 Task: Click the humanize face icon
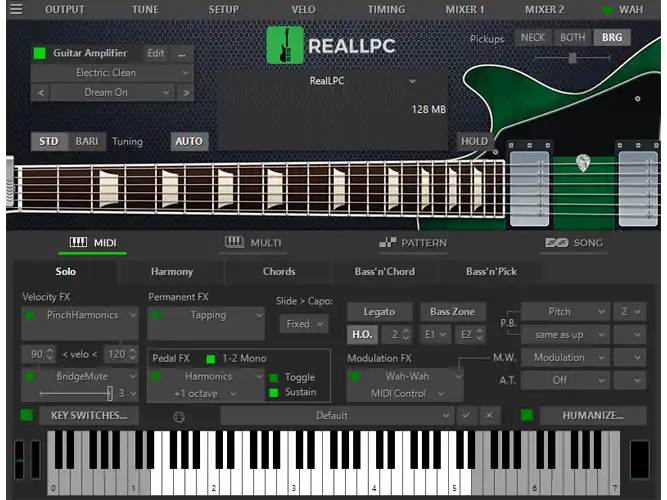pos(179,417)
